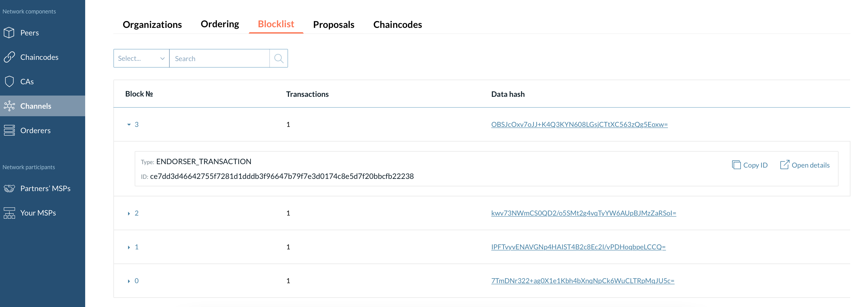Open the Chaincodes section from sidebar
The width and height of the screenshot is (868, 307).
click(39, 57)
